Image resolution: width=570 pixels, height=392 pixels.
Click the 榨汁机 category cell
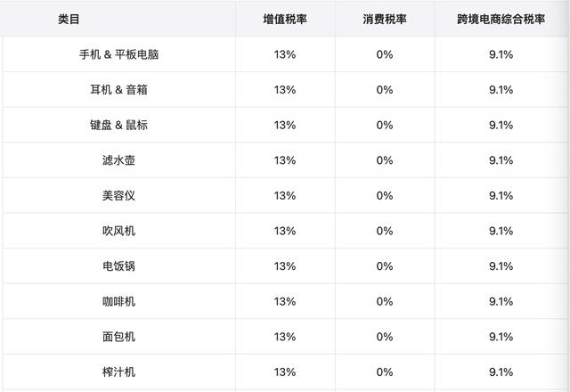click(118, 372)
